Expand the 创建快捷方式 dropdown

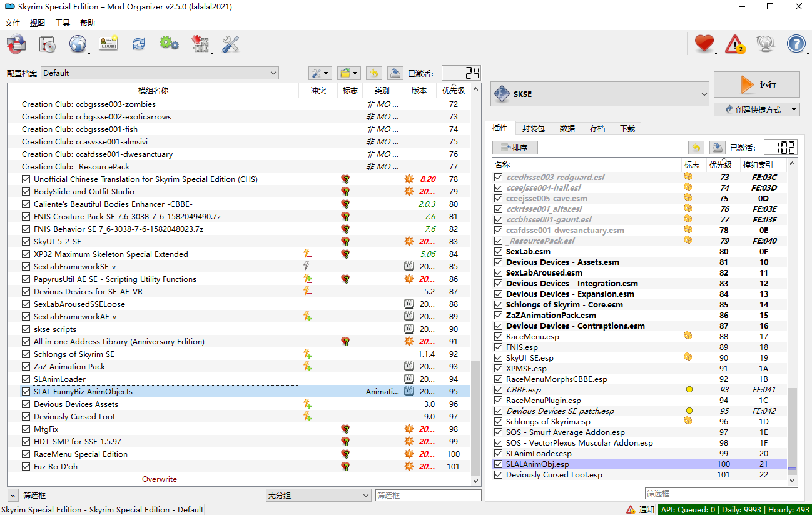coord(757,109)
